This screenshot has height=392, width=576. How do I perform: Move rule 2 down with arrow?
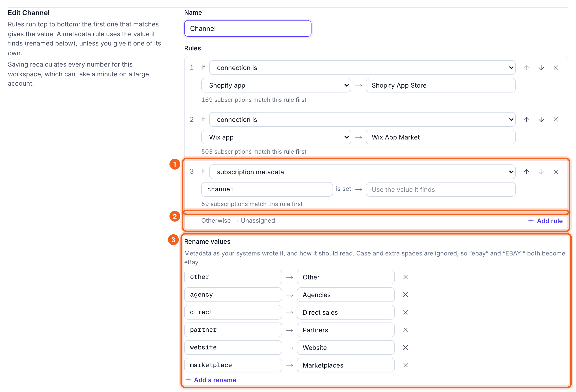pyautogui.click(x=541, y=120)
